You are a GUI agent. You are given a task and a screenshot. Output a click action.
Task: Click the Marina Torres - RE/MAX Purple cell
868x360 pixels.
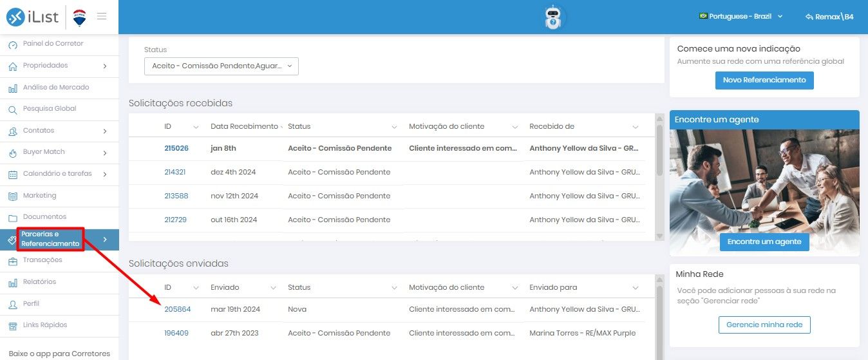tap(582, 333)
